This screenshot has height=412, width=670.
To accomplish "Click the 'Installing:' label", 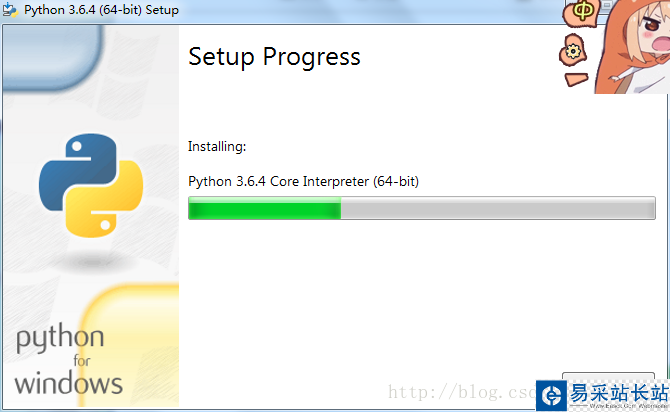I will (x=217, y=147).
